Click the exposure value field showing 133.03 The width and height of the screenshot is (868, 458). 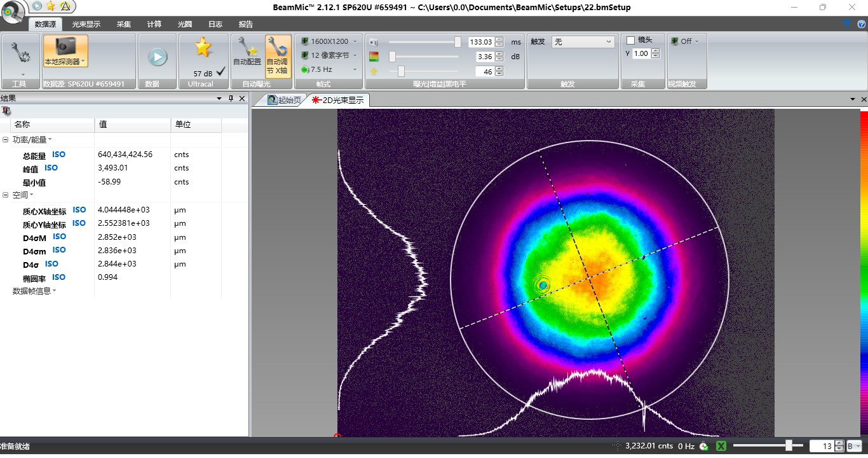(480, 42)
